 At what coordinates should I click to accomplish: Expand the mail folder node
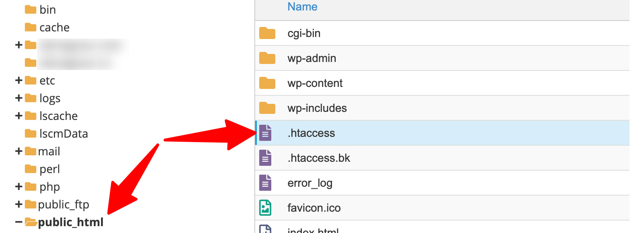click(x=19, y=151)
